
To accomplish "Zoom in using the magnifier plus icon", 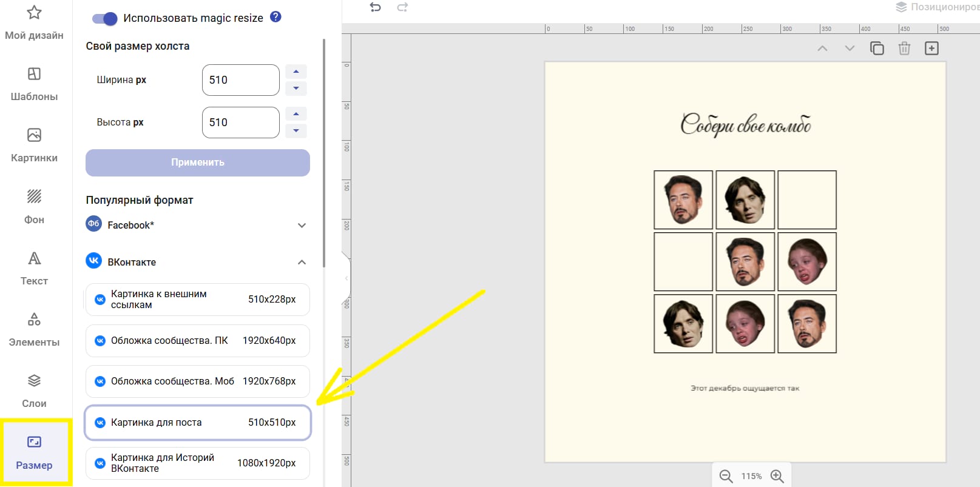I will click(x=777, y=476).
